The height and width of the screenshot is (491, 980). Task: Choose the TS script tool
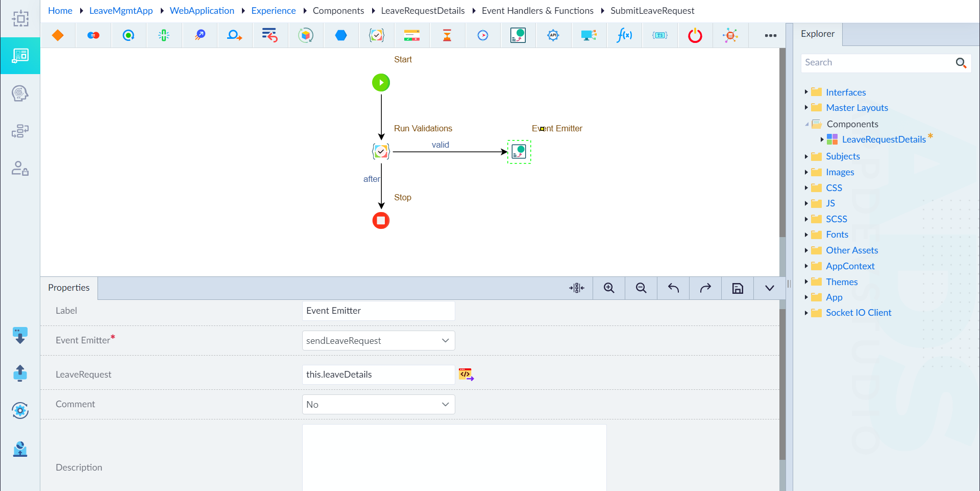(x=660, y=35)
